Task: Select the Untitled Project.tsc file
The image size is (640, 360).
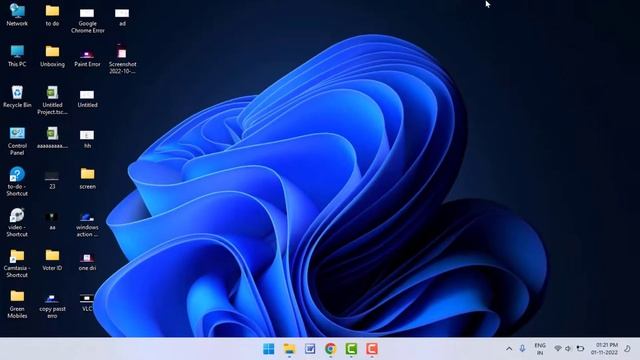Action: [52, 100]
